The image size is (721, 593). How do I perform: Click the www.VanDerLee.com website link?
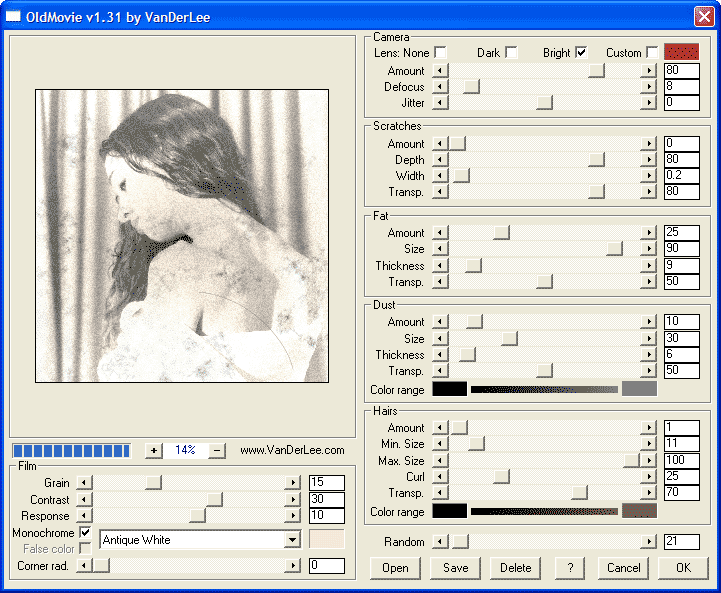coord(292,450)
